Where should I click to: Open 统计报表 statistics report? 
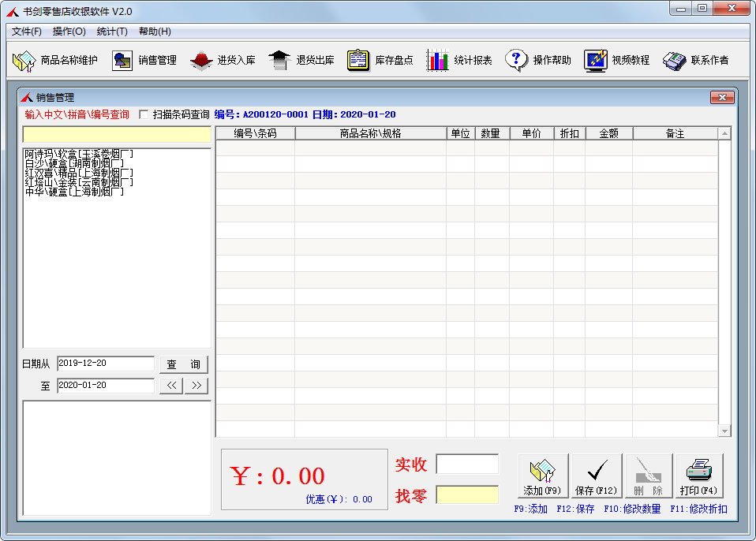[459, 60]
